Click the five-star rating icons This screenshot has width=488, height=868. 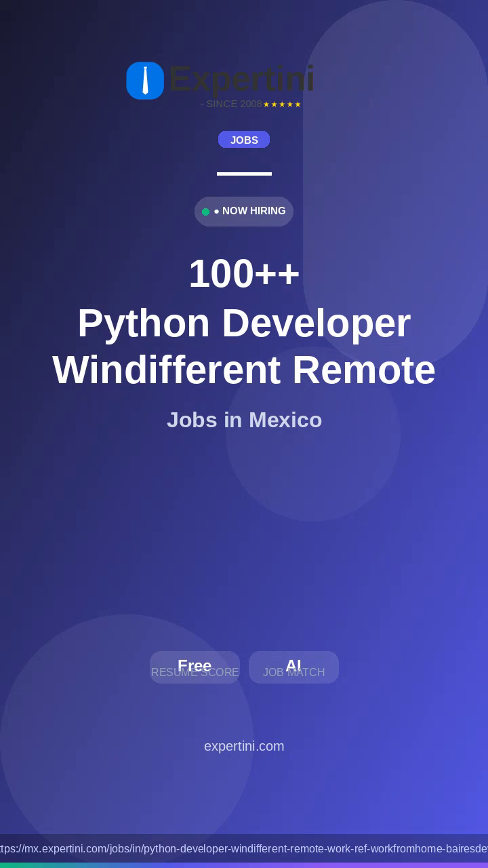click(282, 104)
